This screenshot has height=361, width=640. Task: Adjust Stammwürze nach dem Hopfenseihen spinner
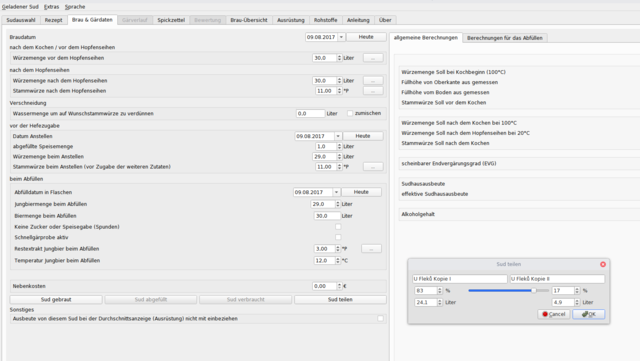pos(339,91)
